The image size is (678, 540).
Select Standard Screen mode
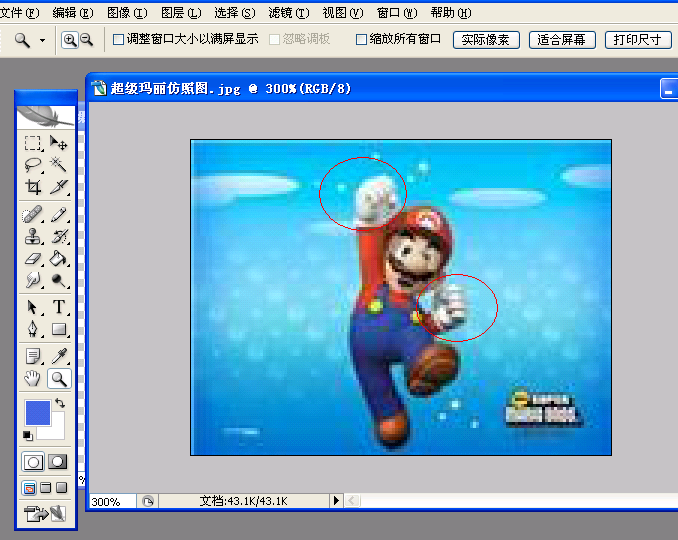click(29, 488)
